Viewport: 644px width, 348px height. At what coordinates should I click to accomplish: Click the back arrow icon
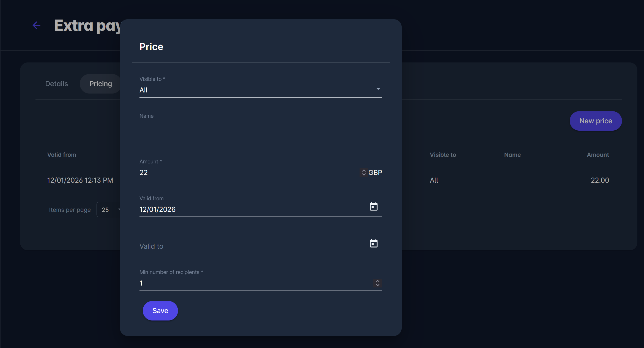[x=37, y=26]
